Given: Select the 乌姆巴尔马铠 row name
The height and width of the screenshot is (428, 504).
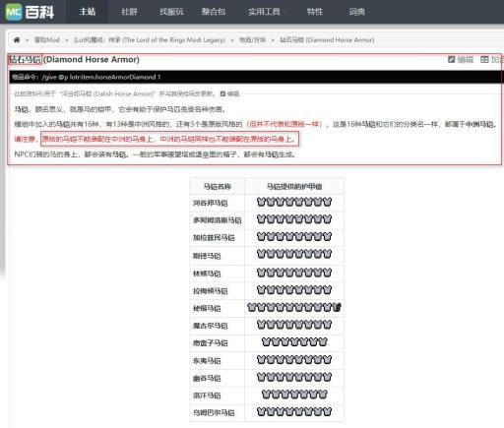Looking at the screenshot, I should (x=214, y=412).
